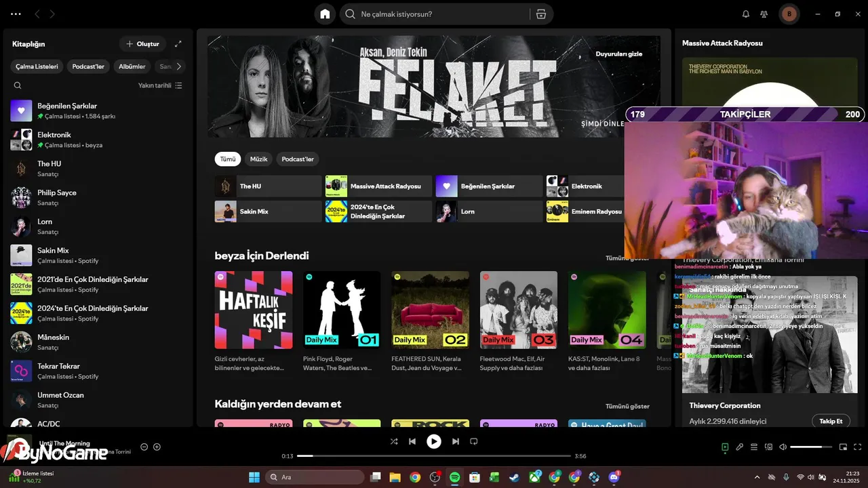868x488 pixels.
Task: Skip to the next track
Action: 456,441
